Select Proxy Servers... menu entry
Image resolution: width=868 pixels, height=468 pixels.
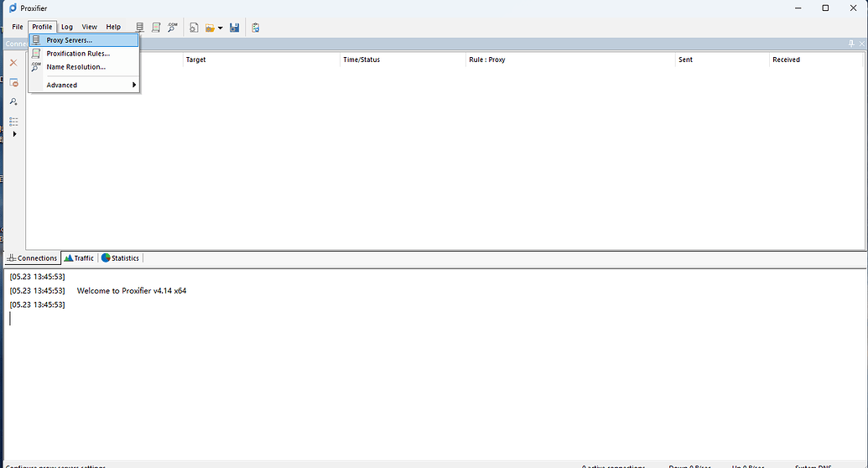pos(84,40)
